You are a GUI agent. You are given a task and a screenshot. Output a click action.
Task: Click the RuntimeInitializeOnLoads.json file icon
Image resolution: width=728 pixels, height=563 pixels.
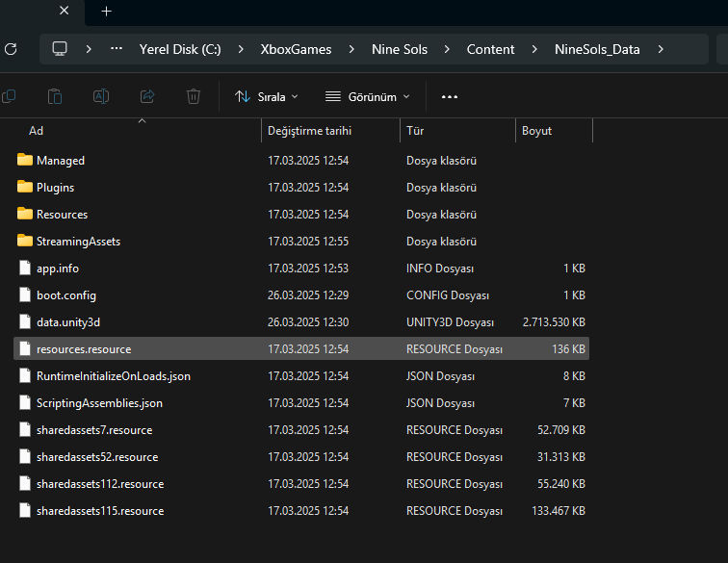(25, 375)
